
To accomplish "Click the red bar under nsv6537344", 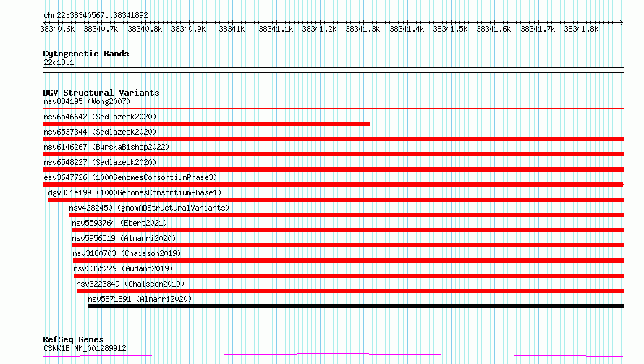I will point(333,139).
